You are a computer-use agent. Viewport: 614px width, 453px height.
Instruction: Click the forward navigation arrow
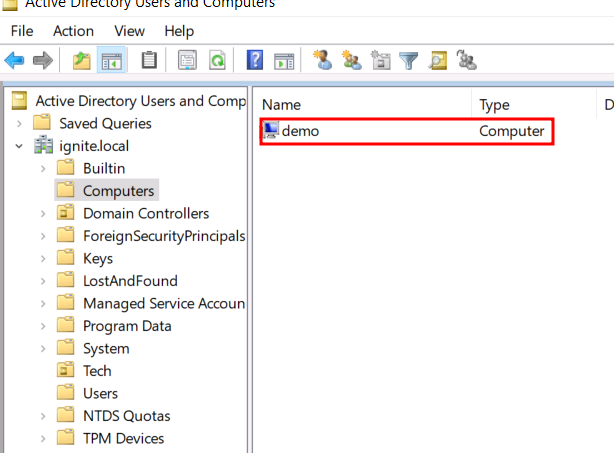pos(43,61)
